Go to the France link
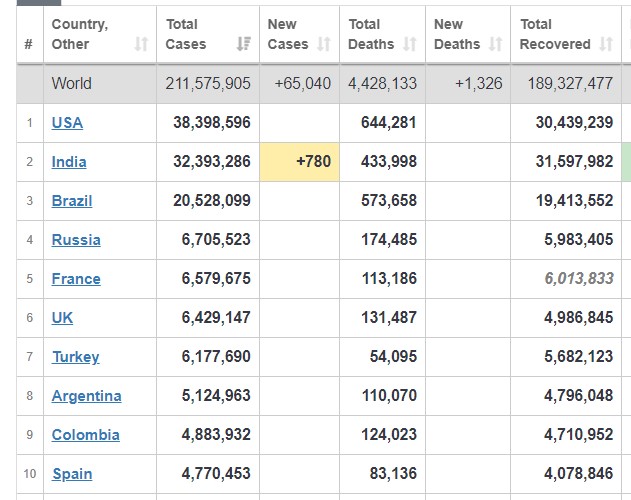 click(x=76, y=279)
